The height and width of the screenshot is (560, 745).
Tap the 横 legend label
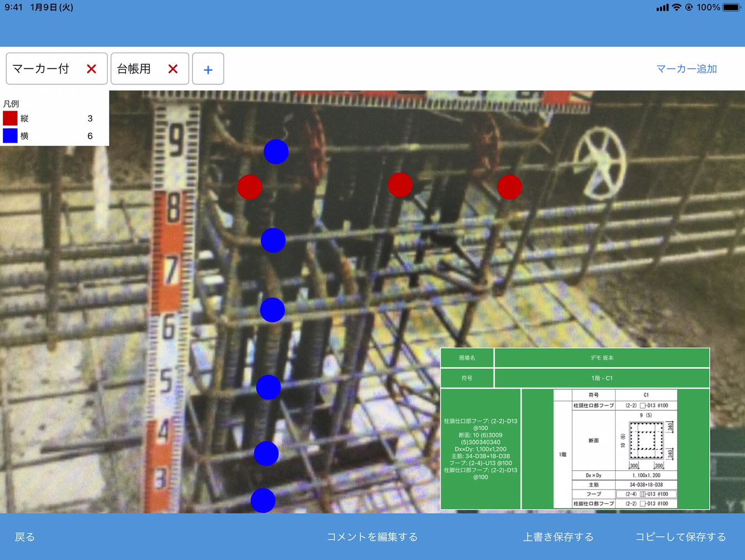pos(24,136)
